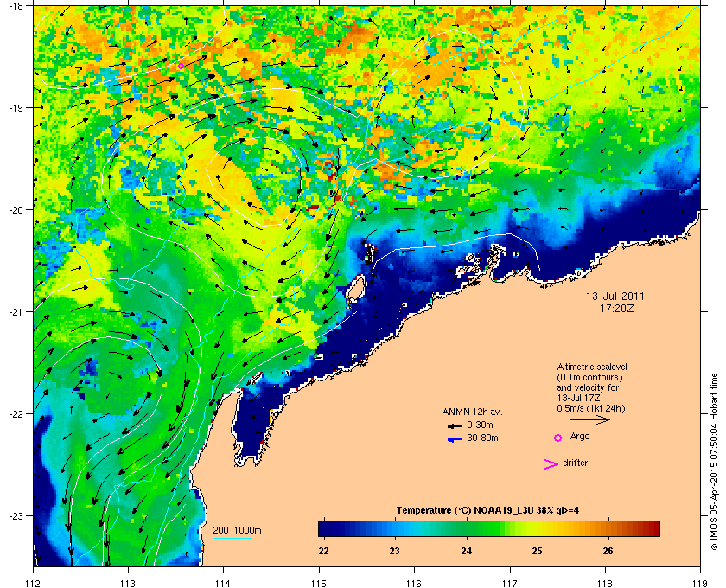
Task: Click the longitude axis label 117
Action: tap(510, 584)
